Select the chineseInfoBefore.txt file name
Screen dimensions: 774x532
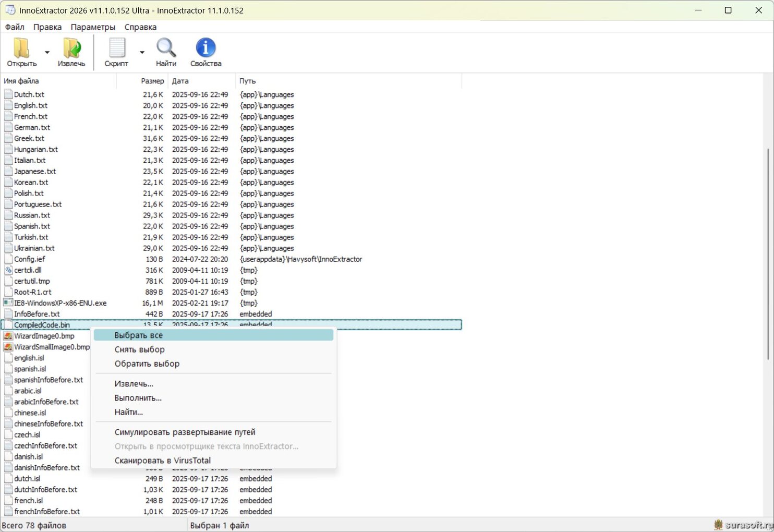pyautogui.click(x=49, y=424)
